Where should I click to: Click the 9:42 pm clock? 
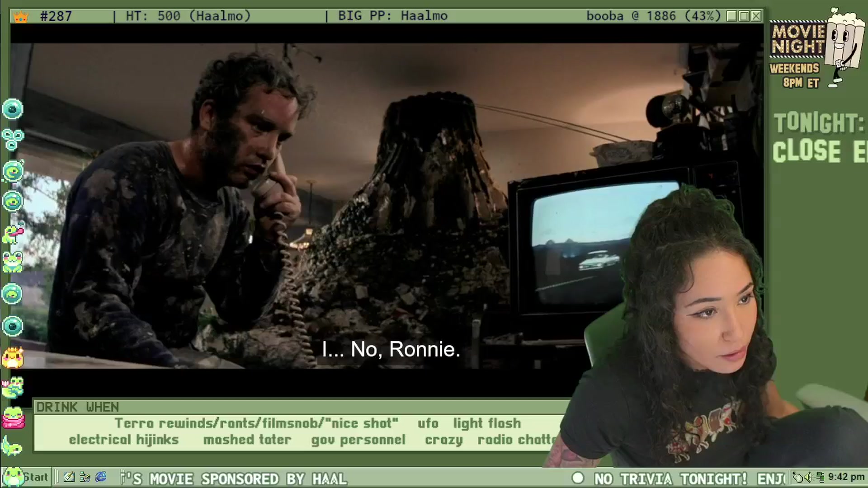tap(846, 477)
